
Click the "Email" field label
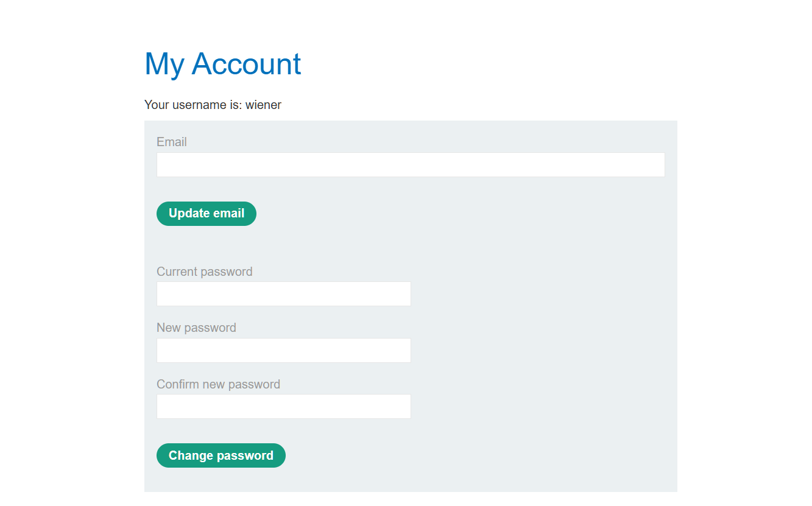(172, 142)
